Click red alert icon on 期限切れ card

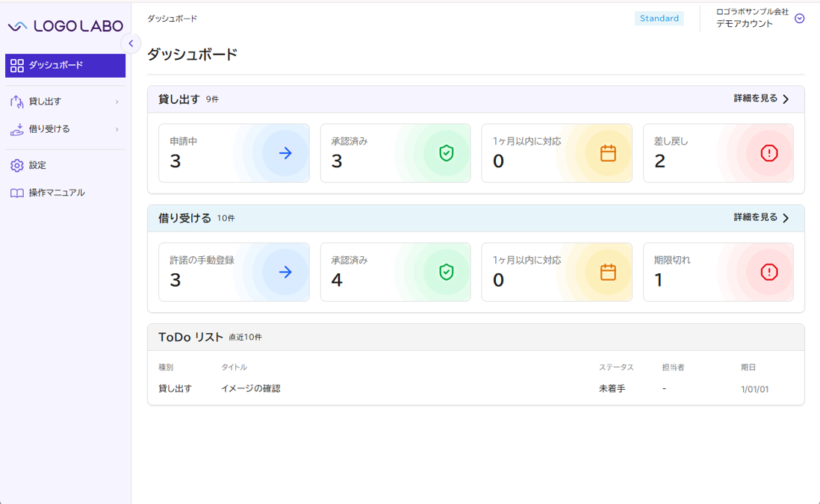pos(769,272)
